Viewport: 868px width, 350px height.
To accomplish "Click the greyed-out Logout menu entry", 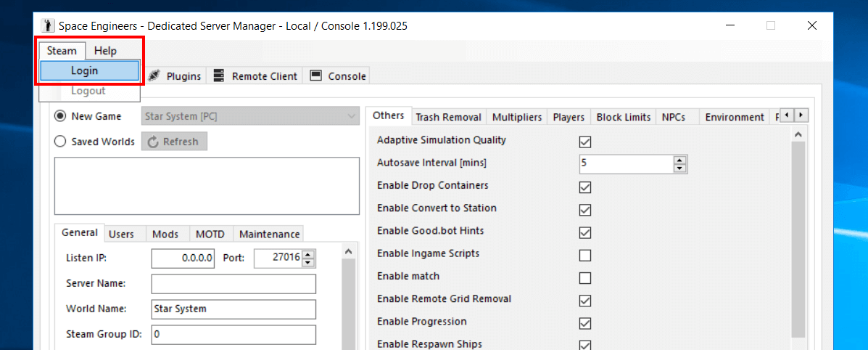I will (x=89, y=91).
